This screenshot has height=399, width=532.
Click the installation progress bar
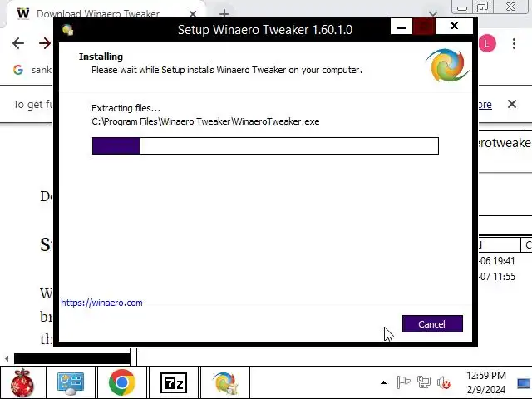(265, 146)
